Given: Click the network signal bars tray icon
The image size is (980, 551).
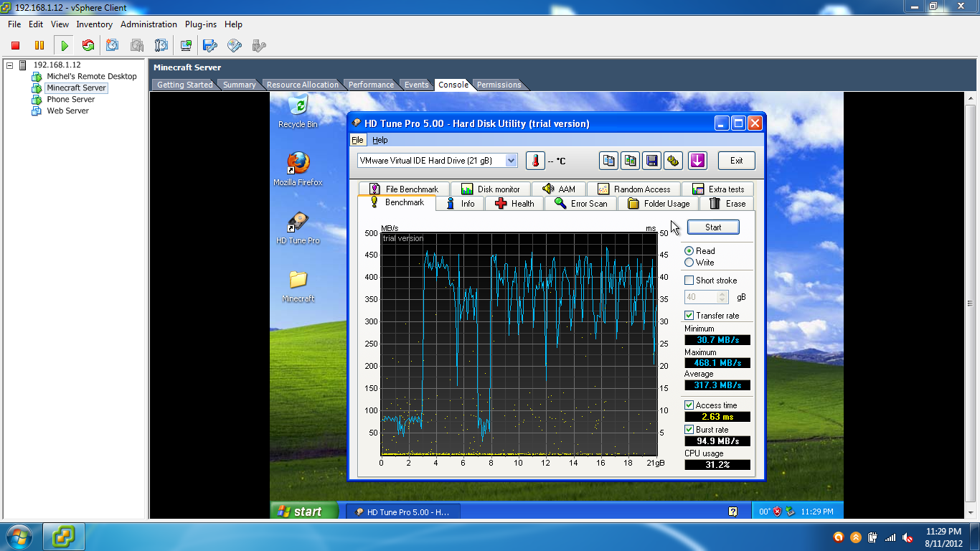Looking at the screenshot, I should pyautogui.click(x=890, y=537).
